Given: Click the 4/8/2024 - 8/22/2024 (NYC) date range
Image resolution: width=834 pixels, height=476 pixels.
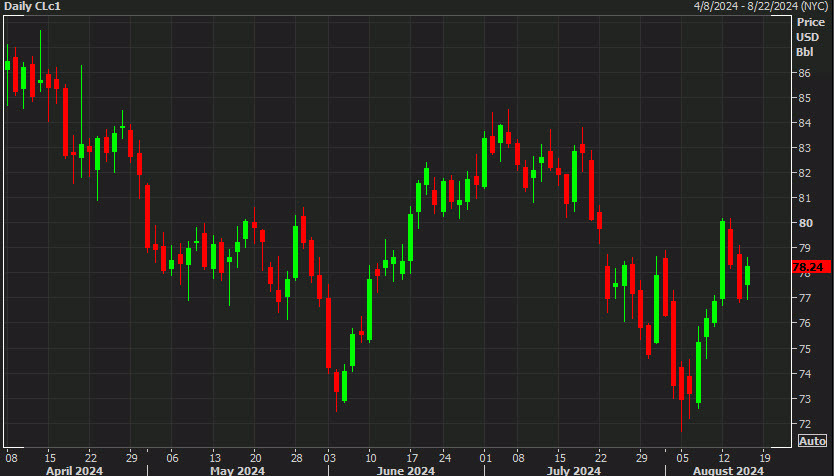Looking at the screenshot, I should click(761, 6).
